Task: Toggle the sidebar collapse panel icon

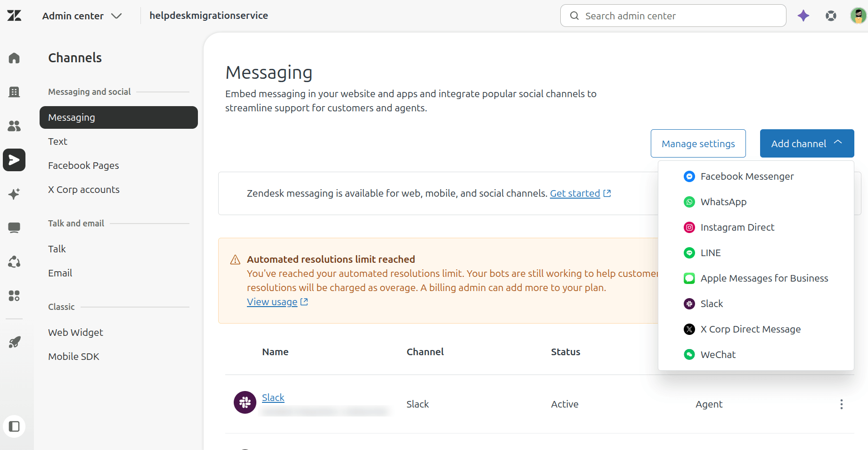Action: (x=14, y=426)
